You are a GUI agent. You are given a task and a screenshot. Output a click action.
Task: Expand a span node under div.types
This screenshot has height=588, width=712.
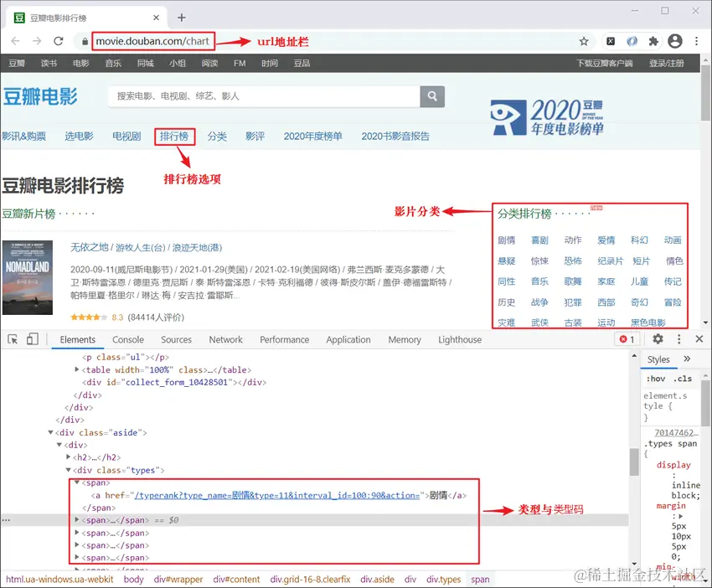point(75,533)
